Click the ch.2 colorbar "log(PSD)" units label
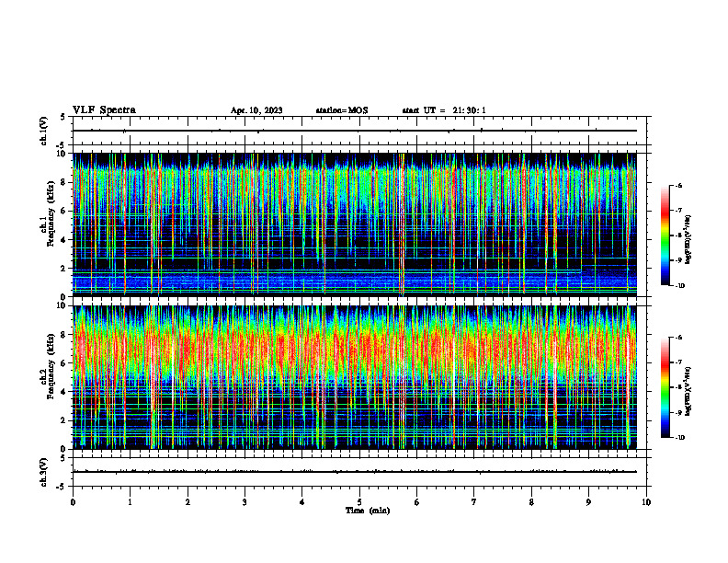Screen dimensions: 728x563 point(688,391)
